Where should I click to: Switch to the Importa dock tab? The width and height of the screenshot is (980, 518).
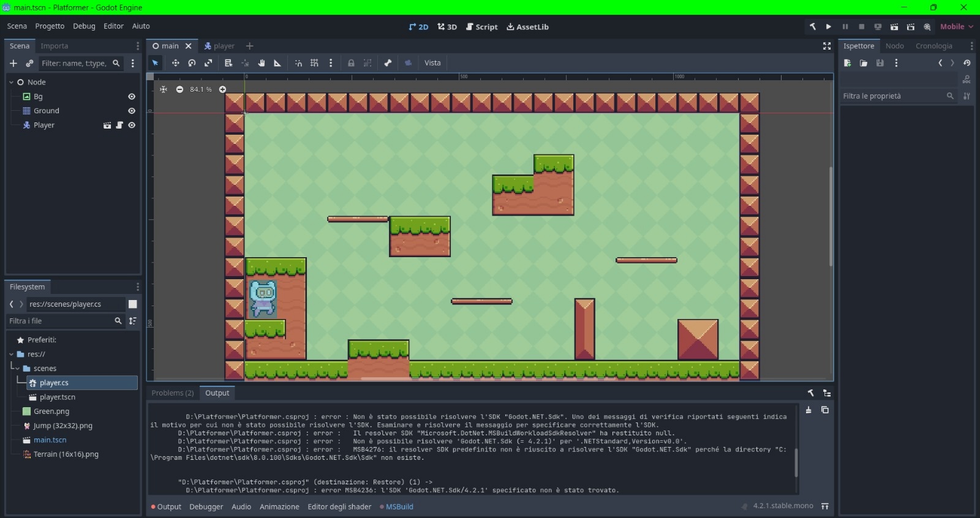pyautogui.click(x=55, y=46)
